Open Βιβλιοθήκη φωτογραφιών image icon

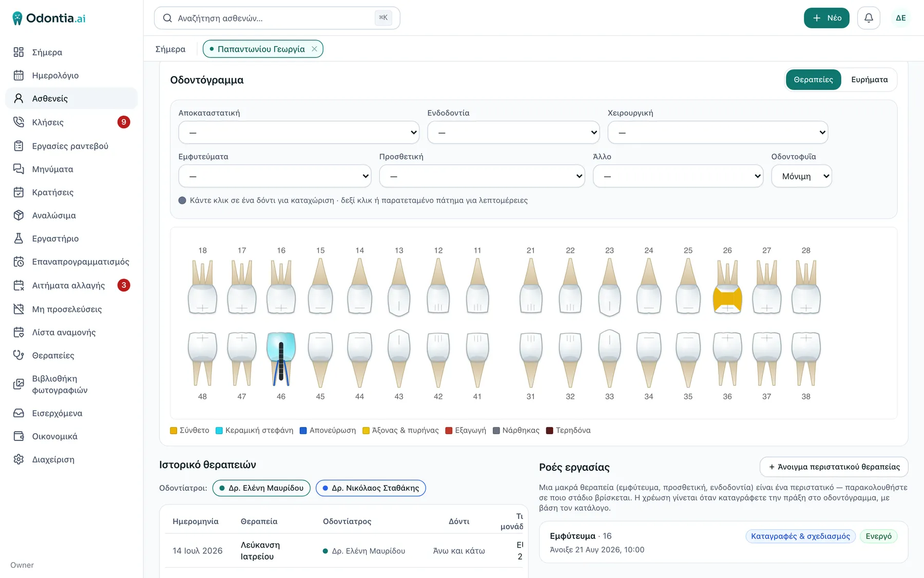pyautogui.click(x=18, y=384)
